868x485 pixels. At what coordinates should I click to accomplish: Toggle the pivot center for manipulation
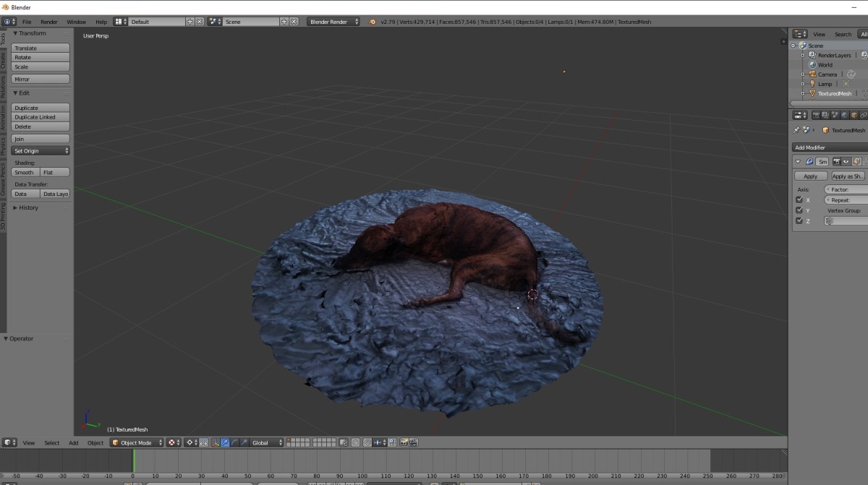click(x=190, y=442)
